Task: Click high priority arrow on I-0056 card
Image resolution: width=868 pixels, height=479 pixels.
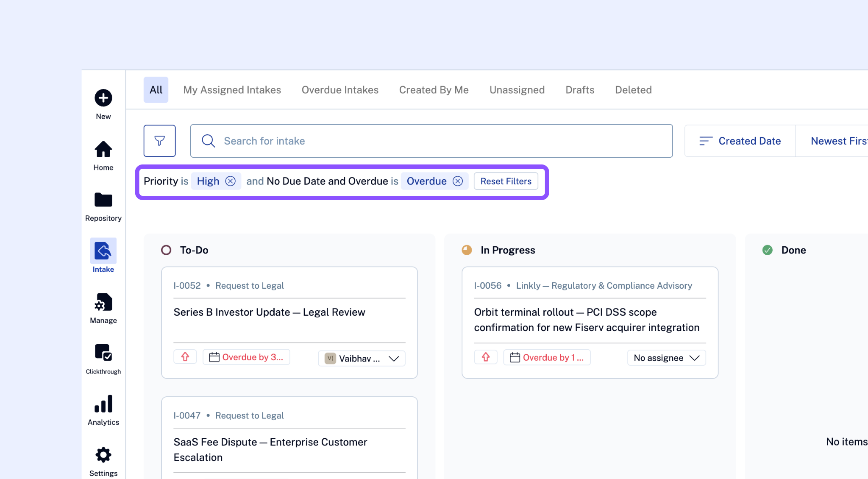Action: (486, 357)
